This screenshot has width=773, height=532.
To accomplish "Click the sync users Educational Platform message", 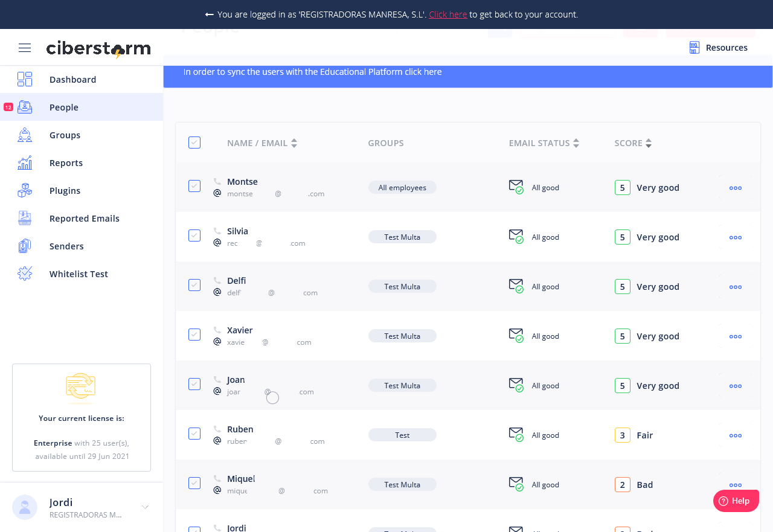I will tap(312, 72).
